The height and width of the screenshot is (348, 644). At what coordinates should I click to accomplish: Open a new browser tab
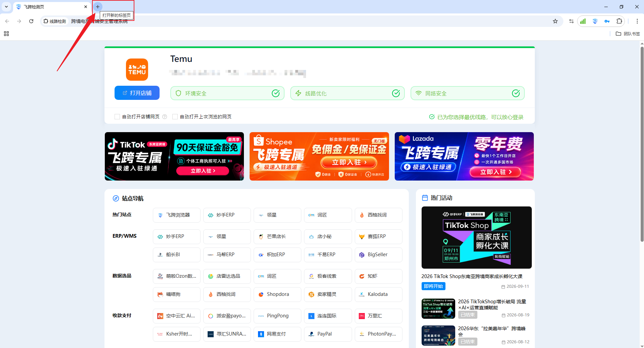(98, 7)
